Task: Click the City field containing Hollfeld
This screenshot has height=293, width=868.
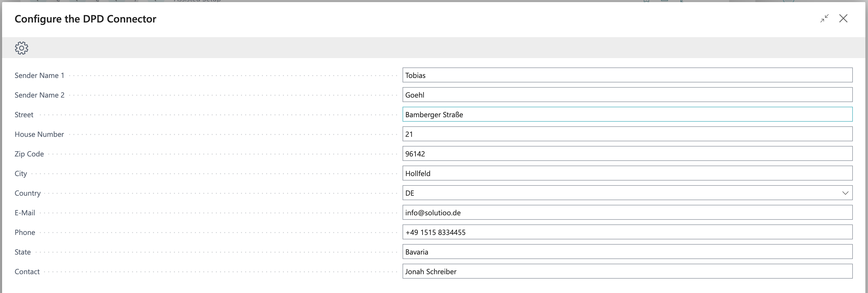Action: 627,173
